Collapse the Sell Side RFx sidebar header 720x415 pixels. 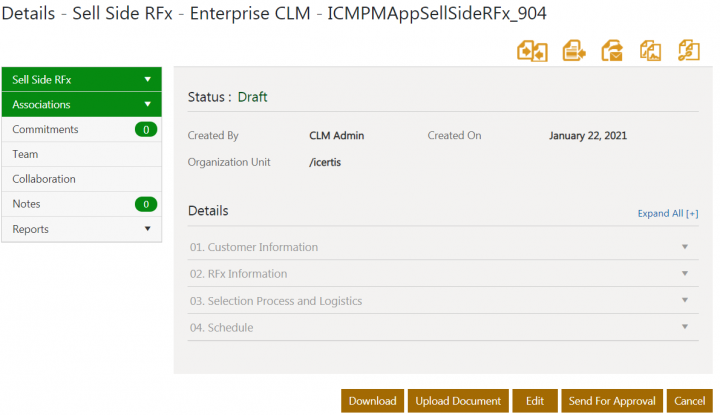147,79
